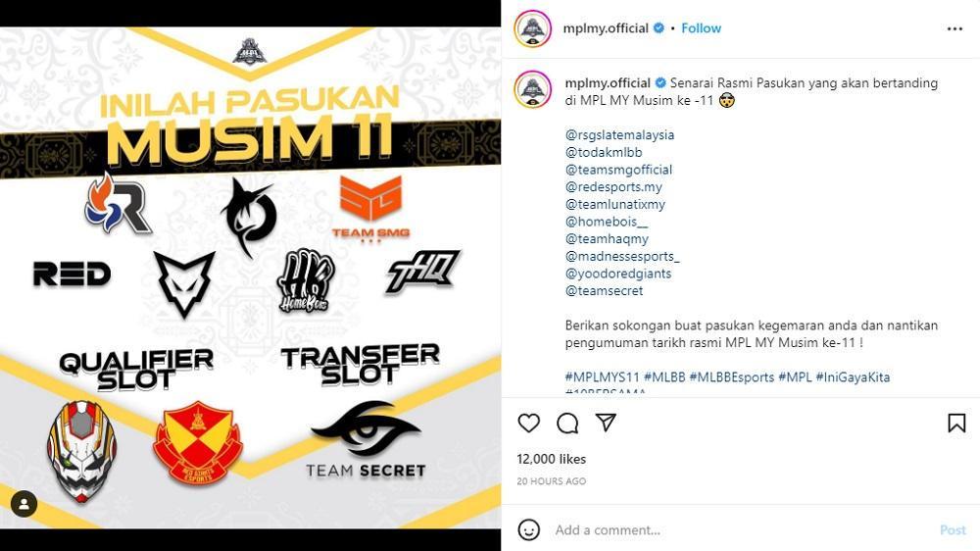Open #MPLMYS11 hashtag
This screenshot has height=551, width=980.
(x=602, y=377)
